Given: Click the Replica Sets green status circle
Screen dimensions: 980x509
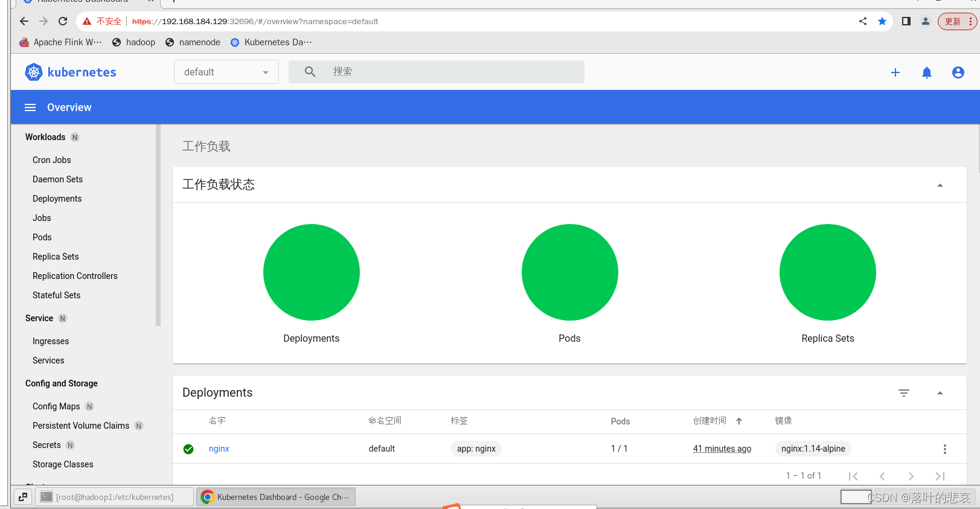Looking at the screenshot, I should click(828, 272).
